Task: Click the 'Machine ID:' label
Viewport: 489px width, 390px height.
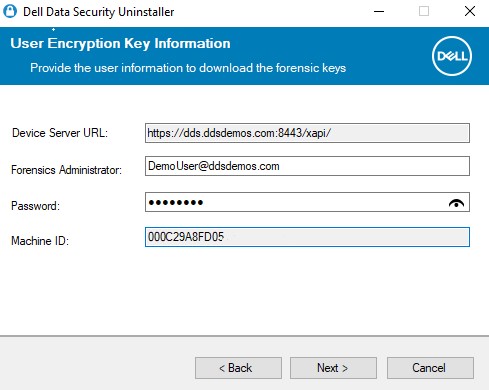Action: (x=40, y=241)
